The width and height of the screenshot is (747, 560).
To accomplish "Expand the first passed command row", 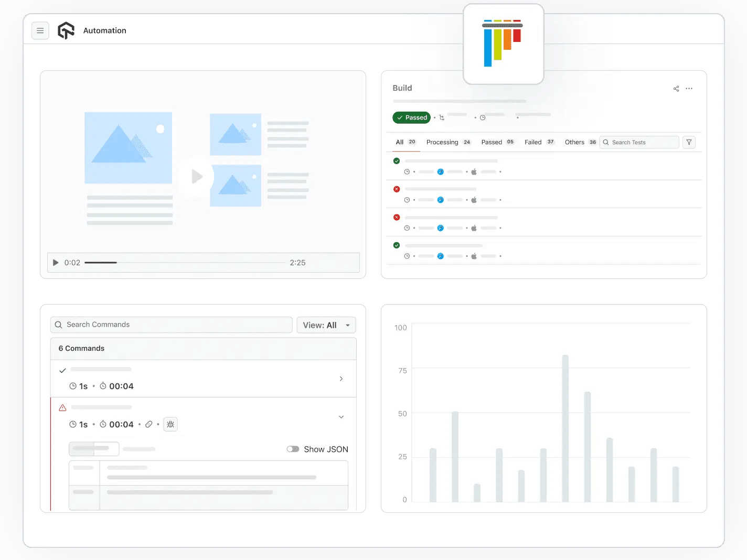I will click(341, 379).
